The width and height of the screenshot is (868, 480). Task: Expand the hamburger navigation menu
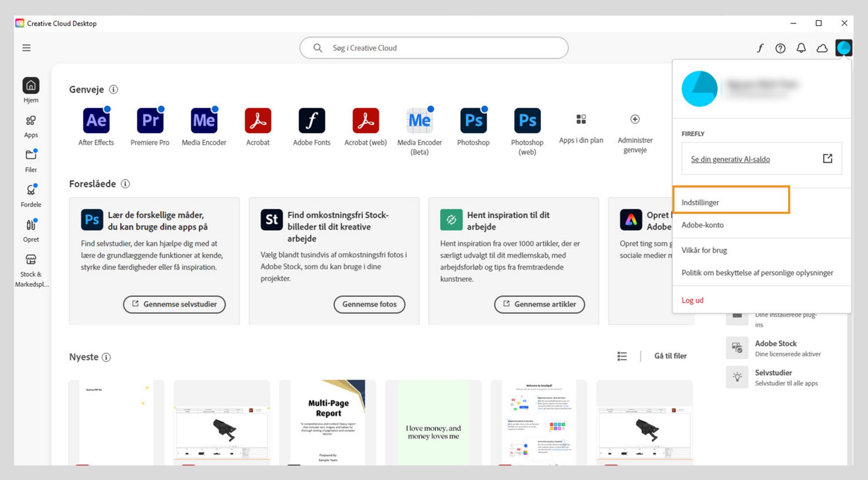27,48
